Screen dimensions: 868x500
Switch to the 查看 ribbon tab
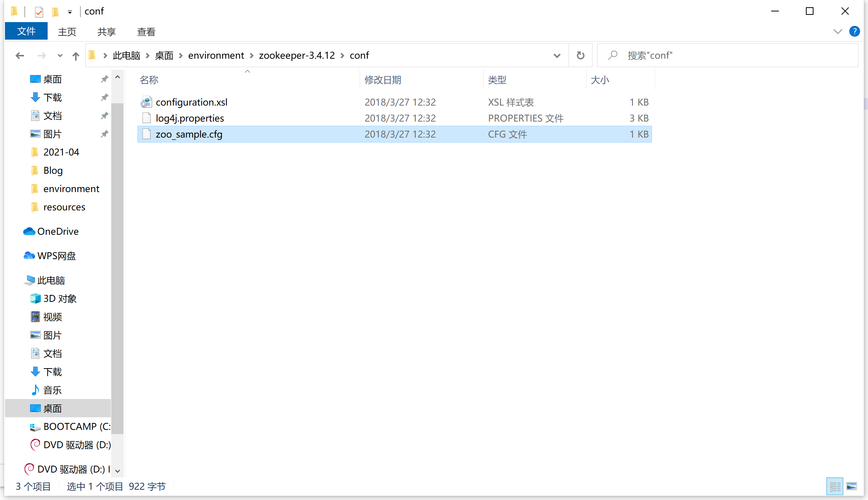(146, 32)
